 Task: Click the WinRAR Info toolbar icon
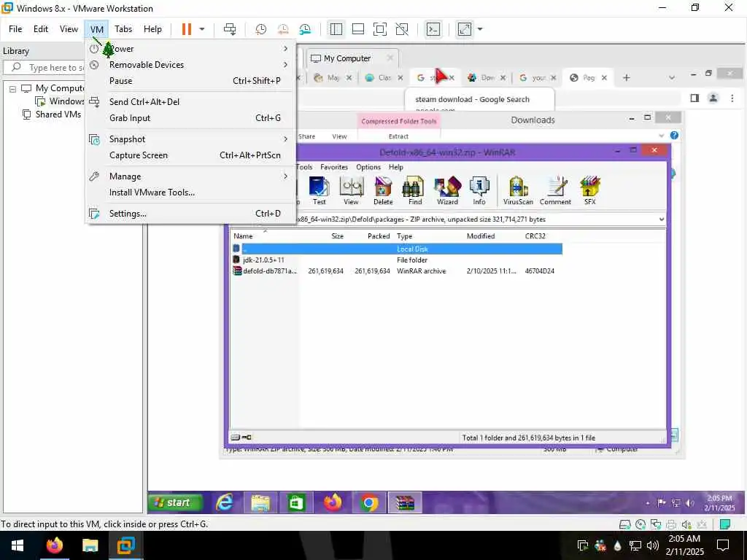pos(479,190)
